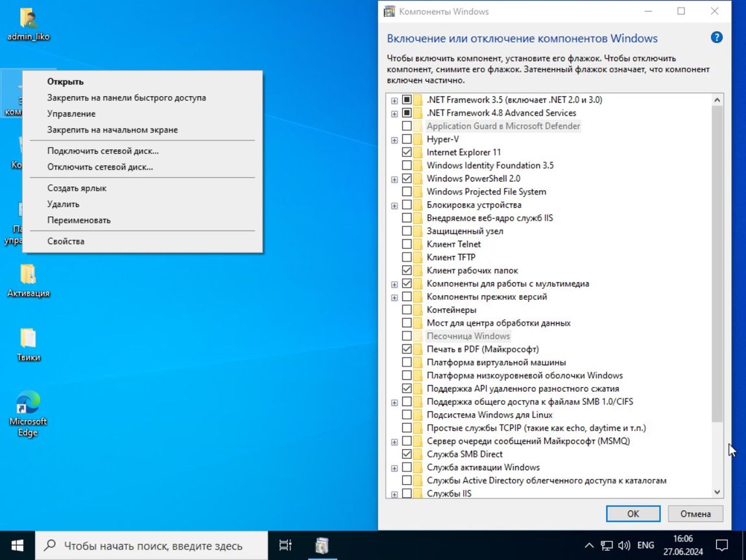Uncheck Internet Explorer 11
Viewport: 746px width, 560px height.
pyautogui.click(x=407, y=152)
